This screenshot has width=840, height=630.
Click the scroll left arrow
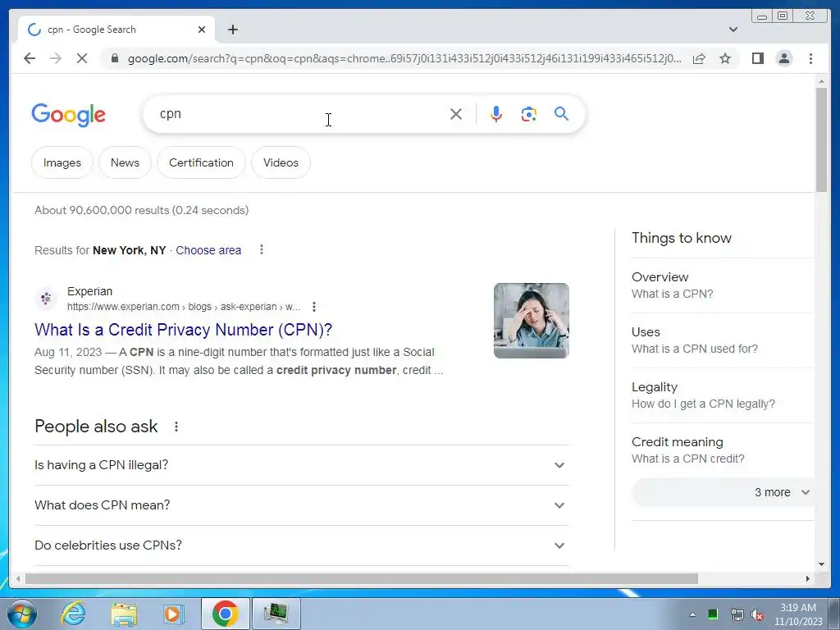point(18,578)
